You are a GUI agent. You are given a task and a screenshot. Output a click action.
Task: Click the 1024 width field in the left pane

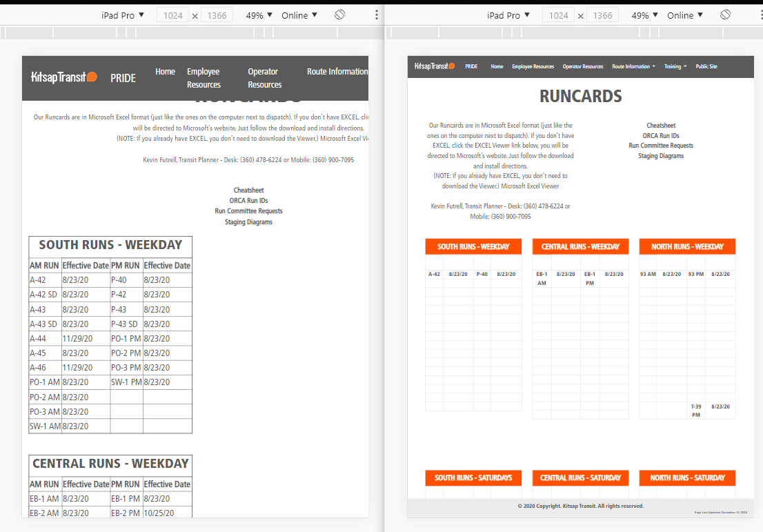[x=173, y=15]
